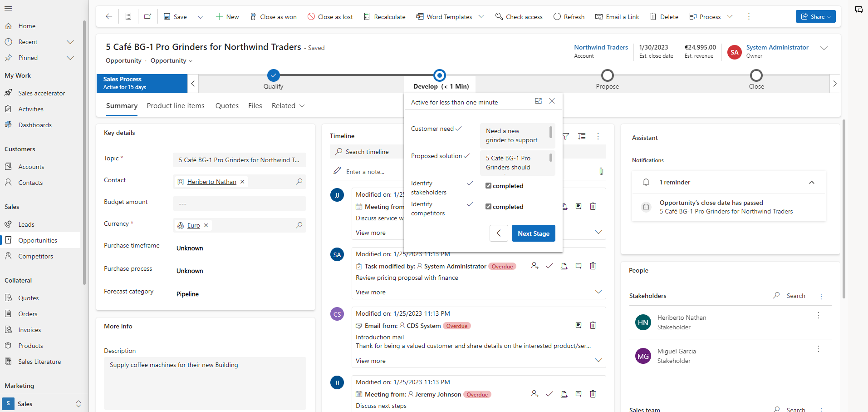This screenshot has width=868, height=412.
Task: Click the Next Stage button
Action: (x=533, y=233)
